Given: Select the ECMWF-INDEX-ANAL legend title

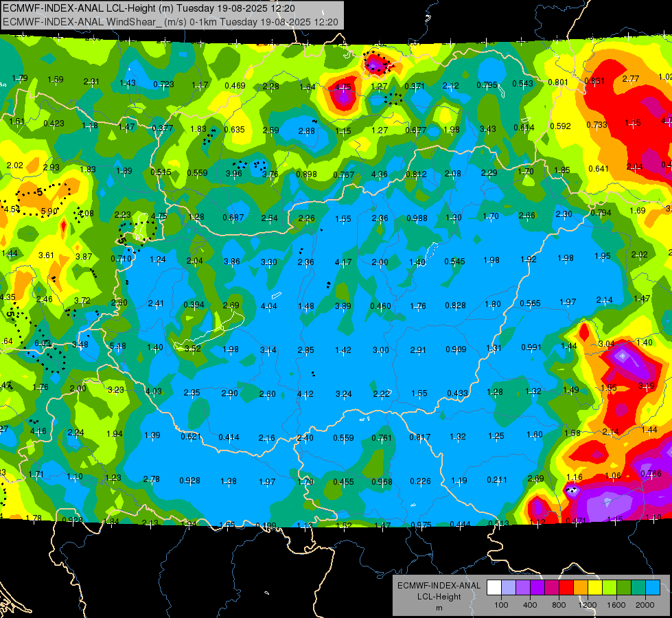Looking at the screenshot, I should pos(439,586).
